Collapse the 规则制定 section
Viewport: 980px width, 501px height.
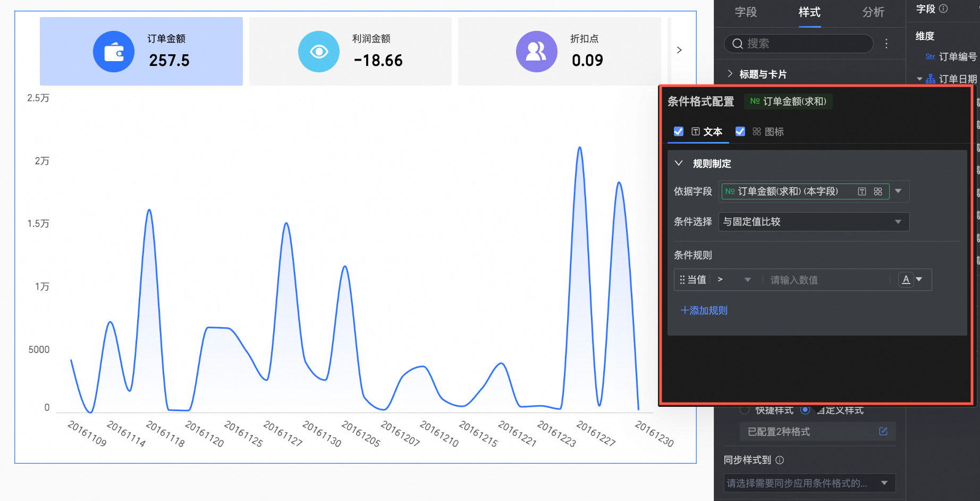point(679,163)
